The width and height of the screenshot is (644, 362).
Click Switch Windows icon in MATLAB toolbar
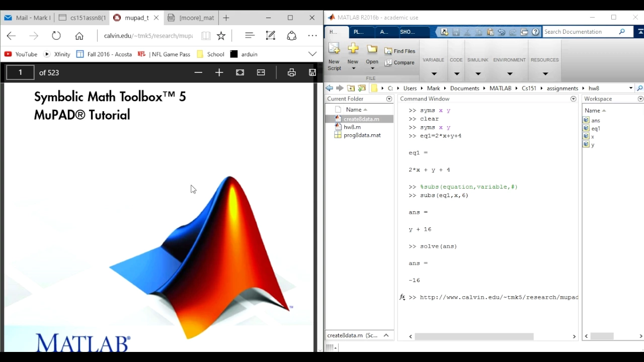click(x=524, y=32)
